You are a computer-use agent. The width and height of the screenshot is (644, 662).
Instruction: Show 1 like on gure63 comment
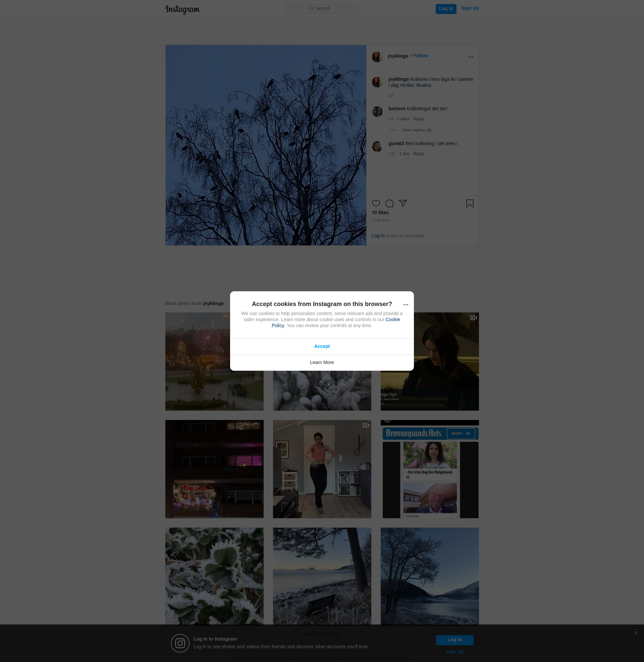pyautogui.click(x=404, y=154)
